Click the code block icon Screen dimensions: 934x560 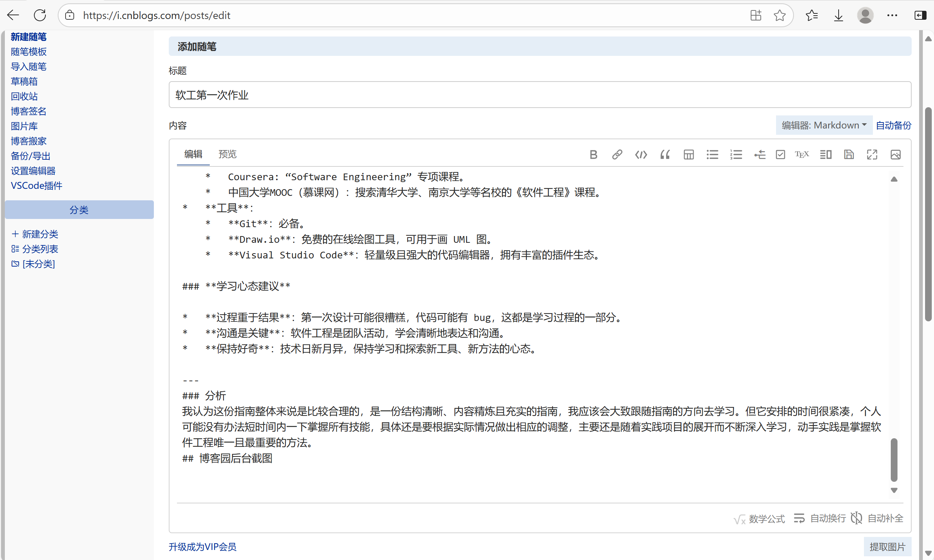tap(641, 155)
